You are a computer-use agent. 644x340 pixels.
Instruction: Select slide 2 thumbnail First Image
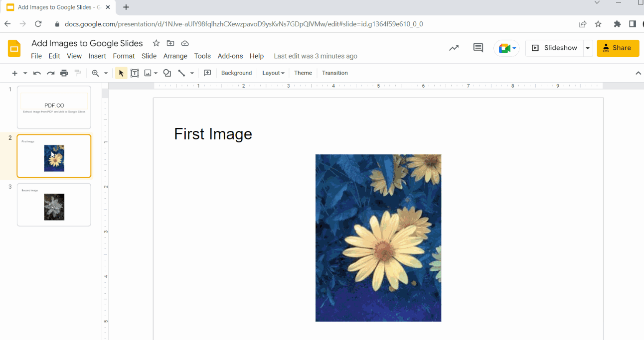click(54, 156)
